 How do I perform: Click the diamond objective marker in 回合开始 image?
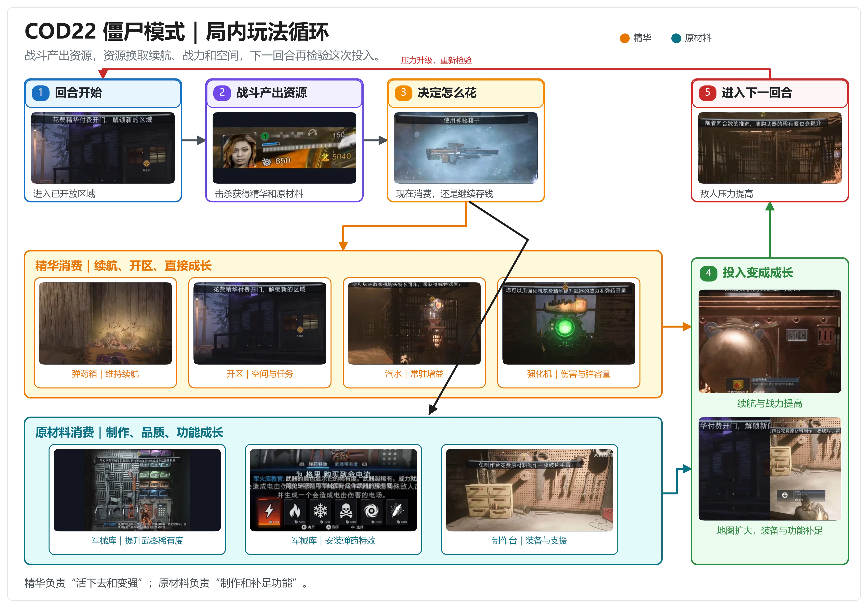pyautogui.click(x=146, y=163)
